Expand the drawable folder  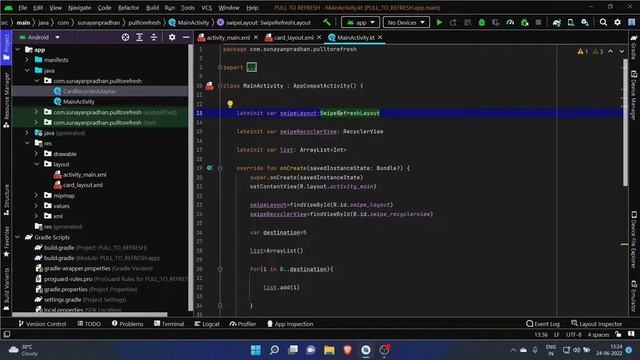pos(36,154)
